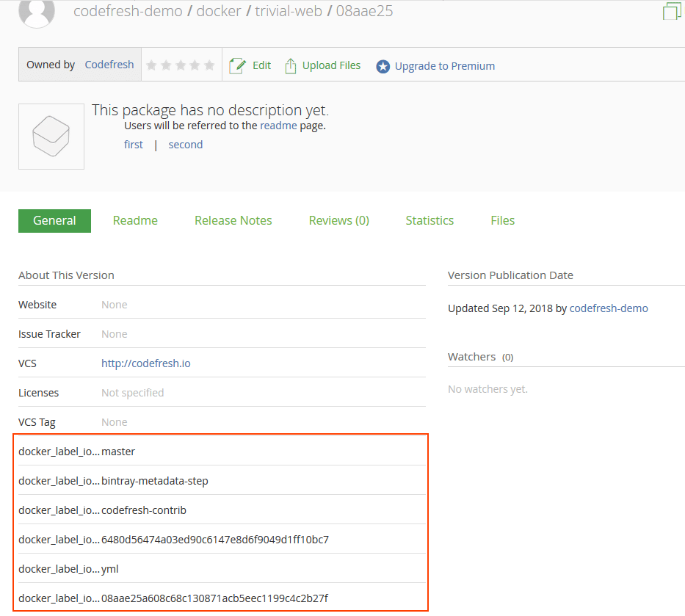This screenshot has height=616, width=685.
Task: Open the Files tab
Action: (x=502, y=220)
